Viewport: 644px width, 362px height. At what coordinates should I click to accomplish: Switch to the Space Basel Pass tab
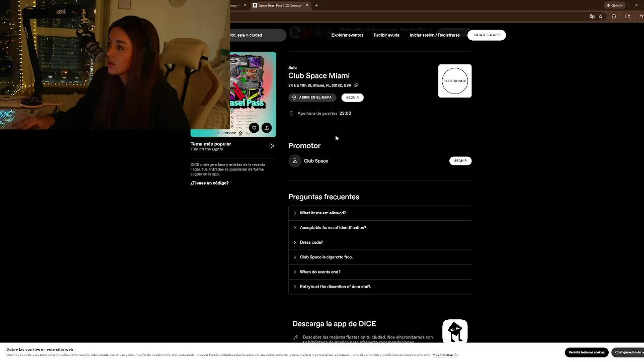[x=280, y=6]
